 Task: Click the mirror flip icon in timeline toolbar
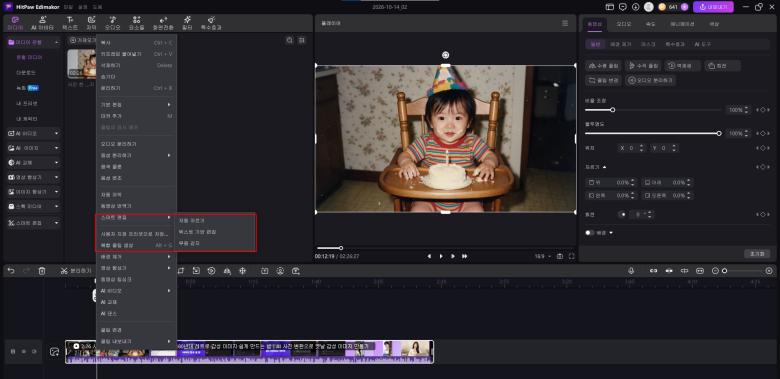pos(227,271)
